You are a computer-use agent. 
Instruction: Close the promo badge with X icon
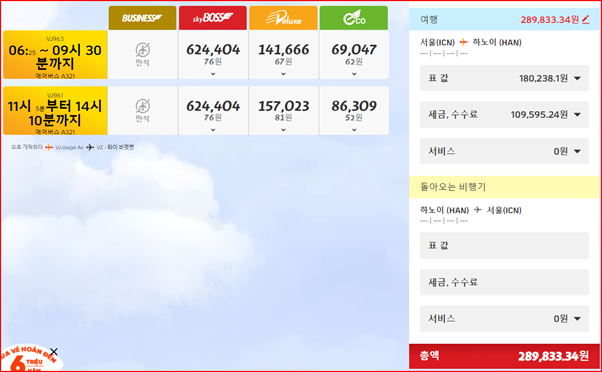point(54,352)
